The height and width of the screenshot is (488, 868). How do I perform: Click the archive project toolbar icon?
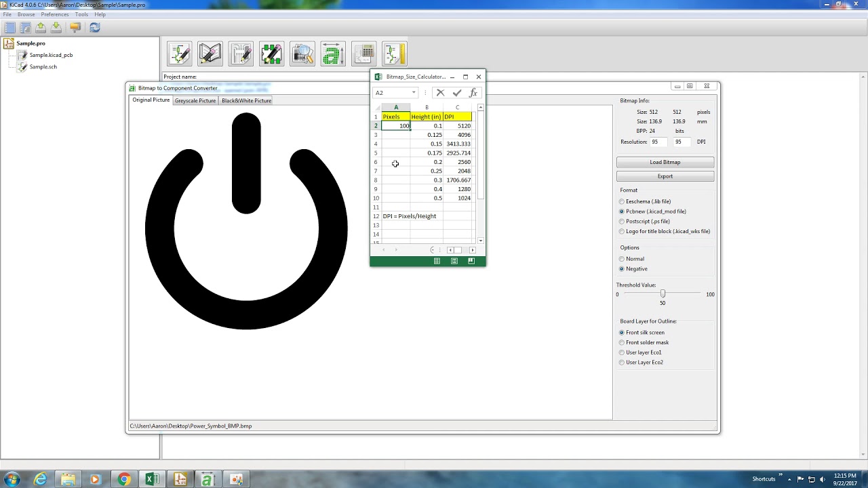click(75, 27)
